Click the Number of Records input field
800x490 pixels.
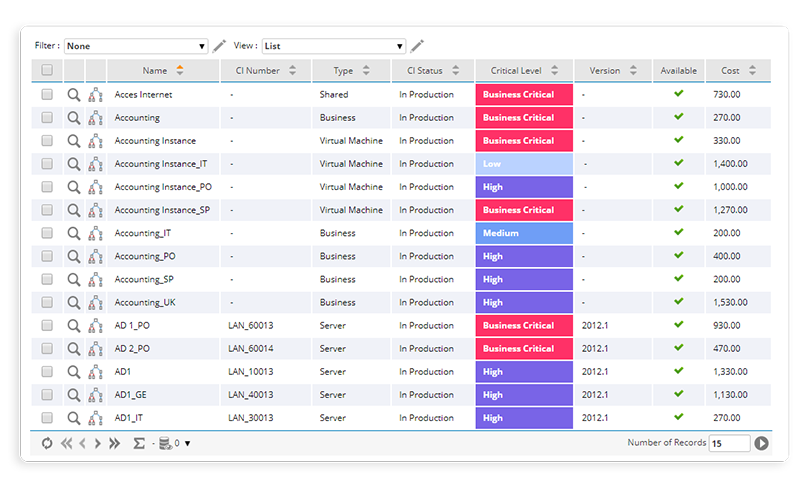[729, 443]
